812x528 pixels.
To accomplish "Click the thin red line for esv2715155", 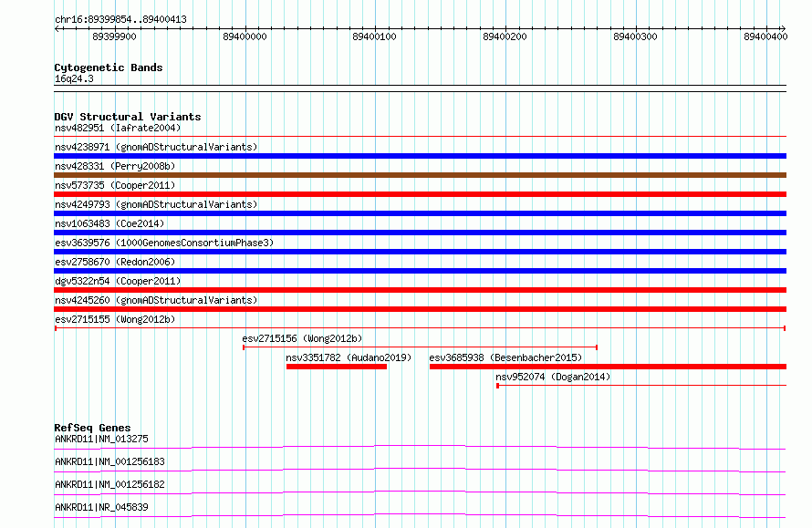I will [420, 328].
